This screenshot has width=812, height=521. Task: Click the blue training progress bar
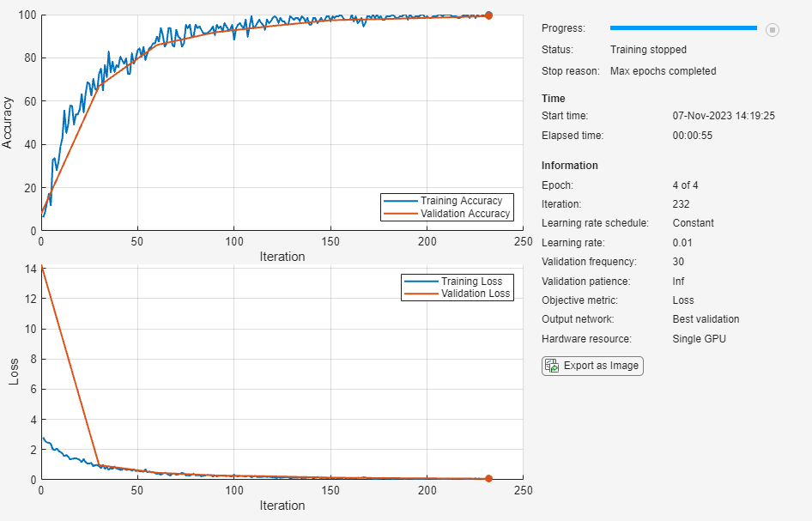(x=683, y=28)
